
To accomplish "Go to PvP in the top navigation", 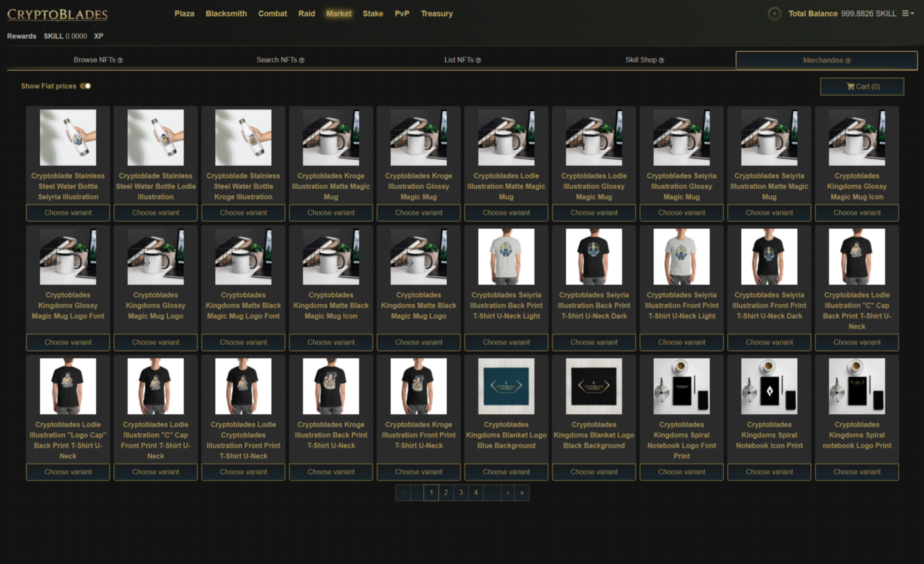I will (x=402, y=13).
